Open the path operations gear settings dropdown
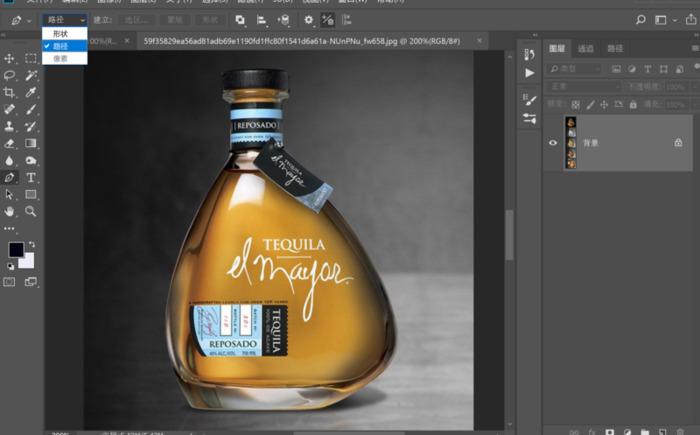This screenshot has width=700, height=435. (309, 19)
